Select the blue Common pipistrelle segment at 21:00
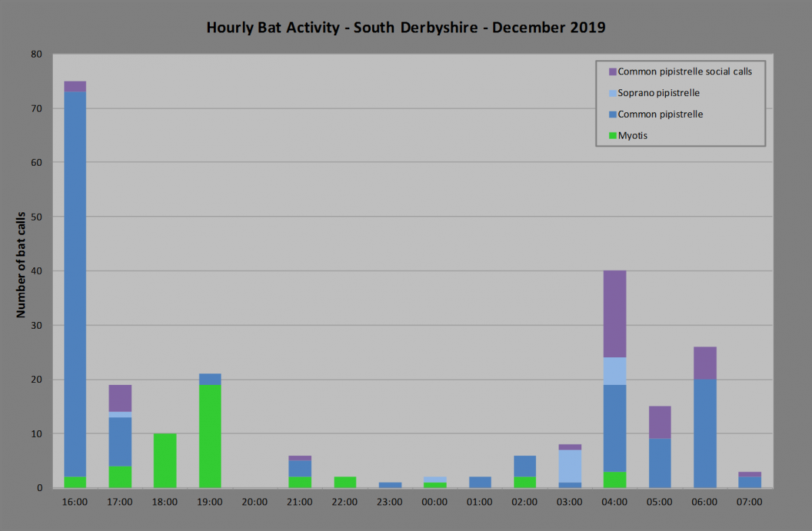This screenshot has width=812, height=531. click(300, 469)
